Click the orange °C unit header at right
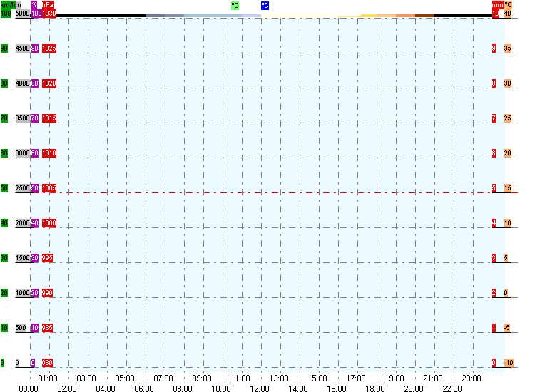The width and height of the screenshot is (535, 392). pos(508,5)
